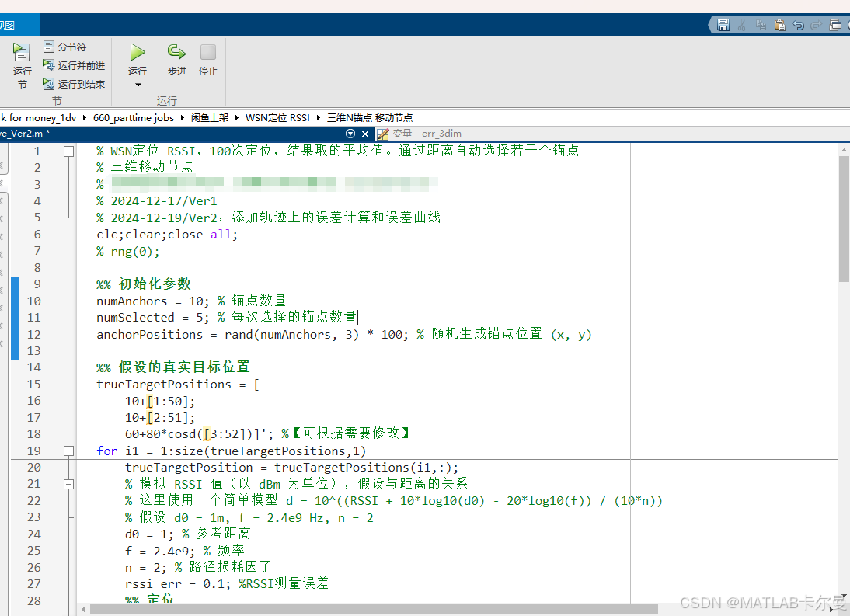Click line number 27 in gutter

(33, 584)
